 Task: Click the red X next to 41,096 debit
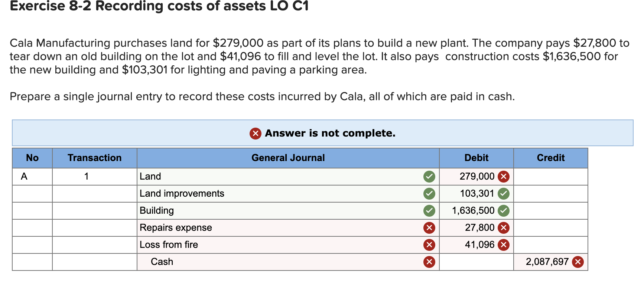(x=504, y=245)
